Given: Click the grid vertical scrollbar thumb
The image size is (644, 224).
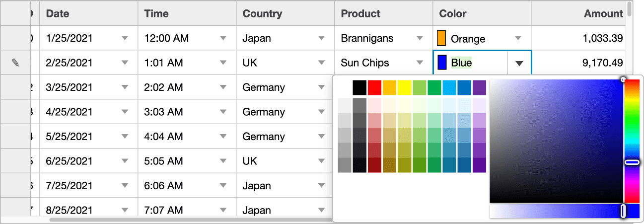Looking at the screenshot, I should (x=630, y=9).
